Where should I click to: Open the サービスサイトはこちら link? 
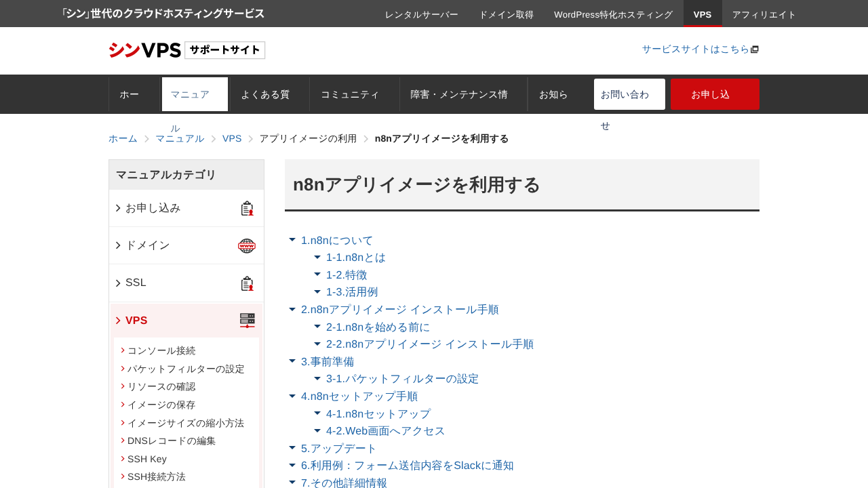coord(696,49)
